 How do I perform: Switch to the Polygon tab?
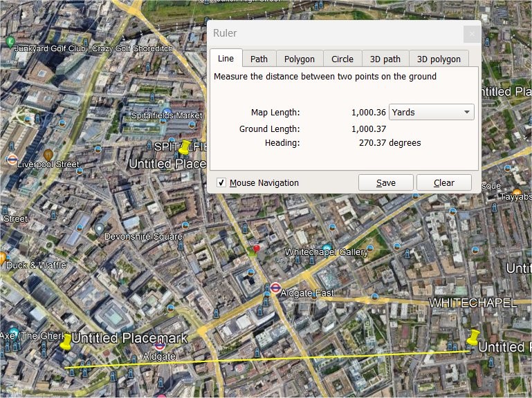300,59
